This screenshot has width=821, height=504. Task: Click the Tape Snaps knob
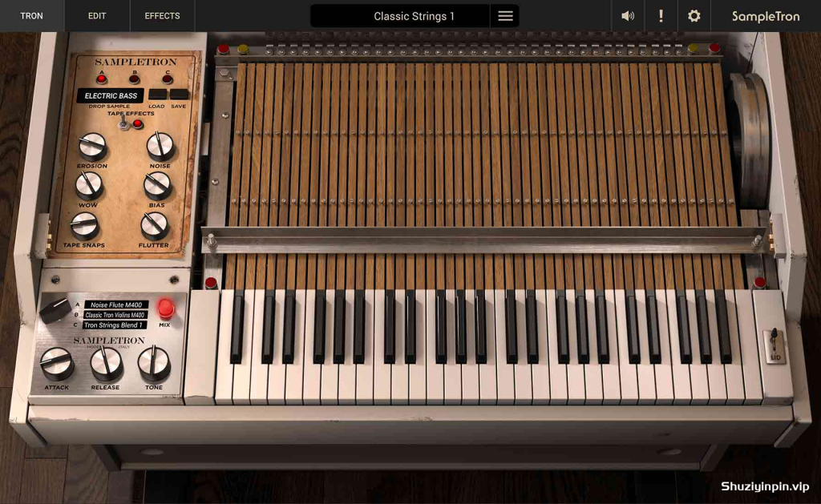click(x=84, y=226)
